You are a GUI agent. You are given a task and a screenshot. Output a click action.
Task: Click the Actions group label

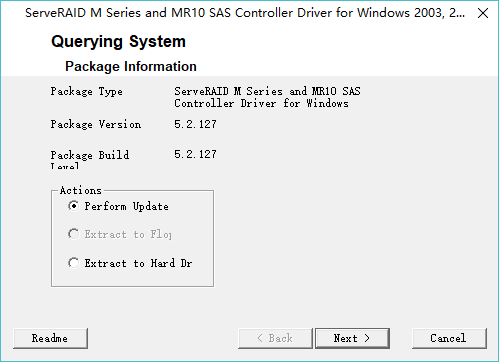pyautogui.click(x=81, y=190)
